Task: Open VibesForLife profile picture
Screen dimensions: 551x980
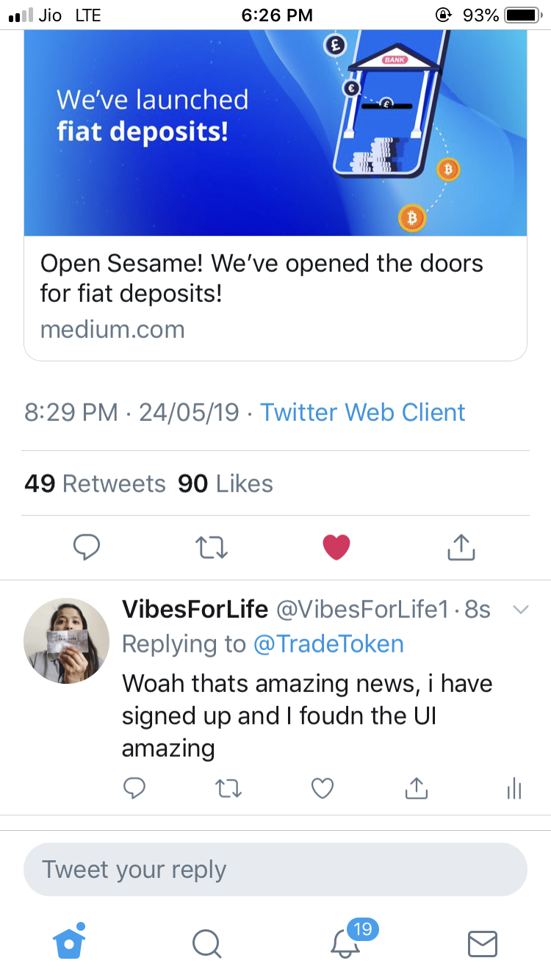Action: (x=67, y=641)
